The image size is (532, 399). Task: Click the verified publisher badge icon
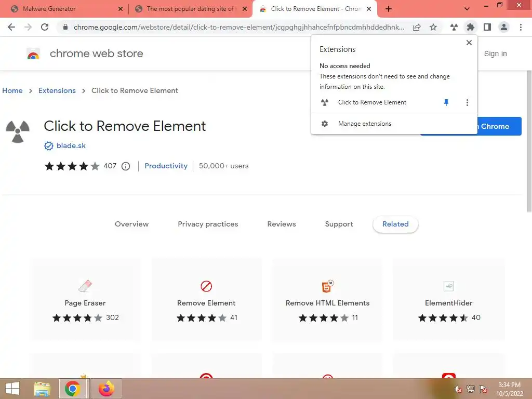click(x=49, y=146)
